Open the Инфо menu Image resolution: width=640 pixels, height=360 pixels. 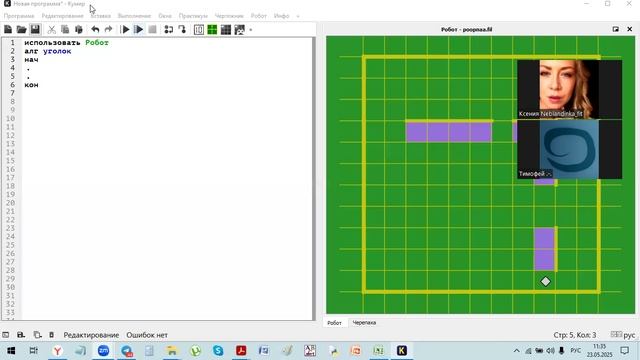(281, 16)
